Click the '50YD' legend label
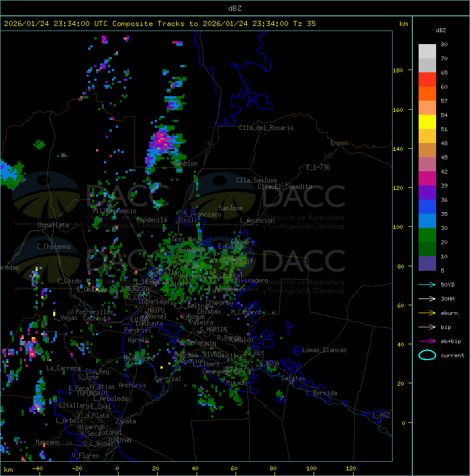 (447, 285)
